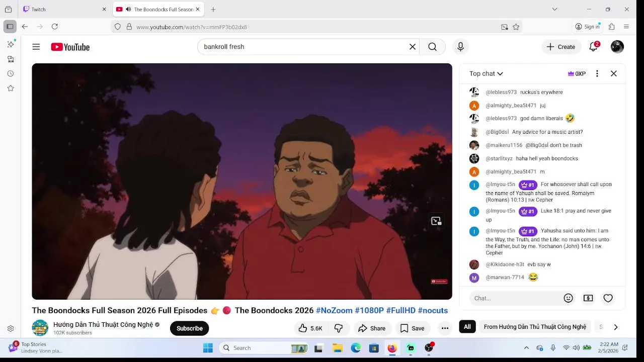
Task: Open Bookmarks star in Firefox sidebar
Action: click(x=10, y=88)
